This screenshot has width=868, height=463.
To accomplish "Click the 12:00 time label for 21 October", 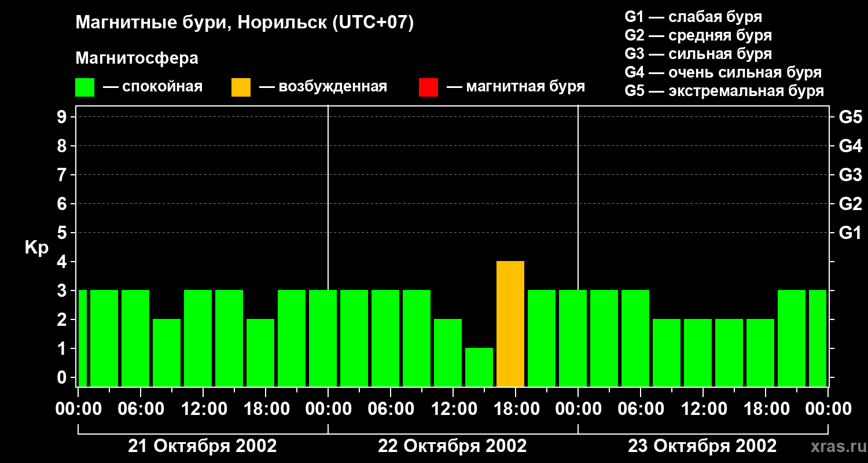I will pos(203,409).
